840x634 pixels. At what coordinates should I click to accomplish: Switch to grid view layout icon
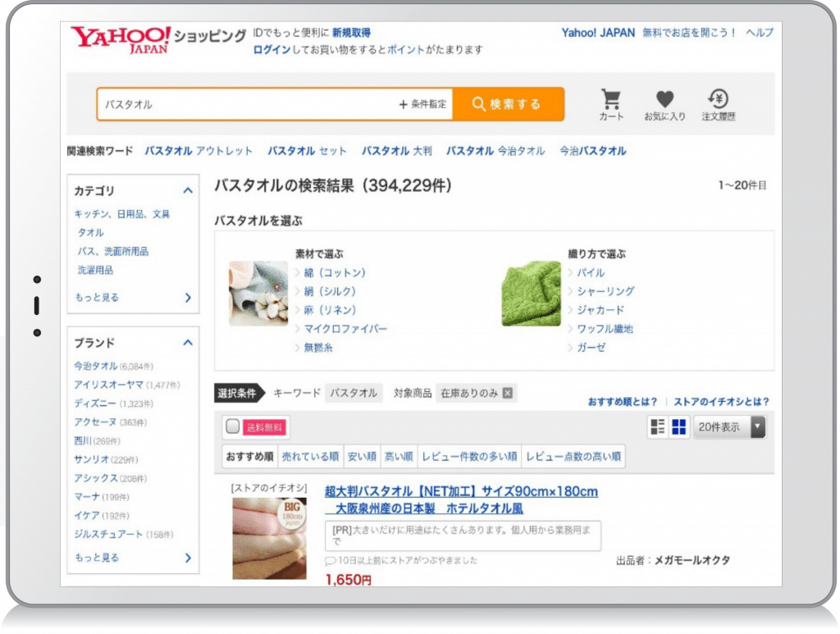(678, 426)
